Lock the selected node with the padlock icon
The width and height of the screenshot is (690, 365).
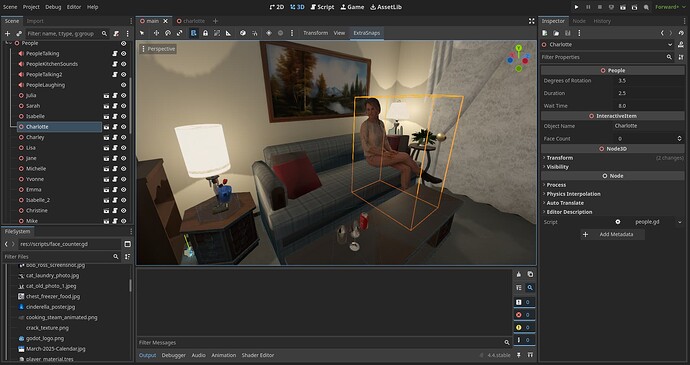point(206,33)
